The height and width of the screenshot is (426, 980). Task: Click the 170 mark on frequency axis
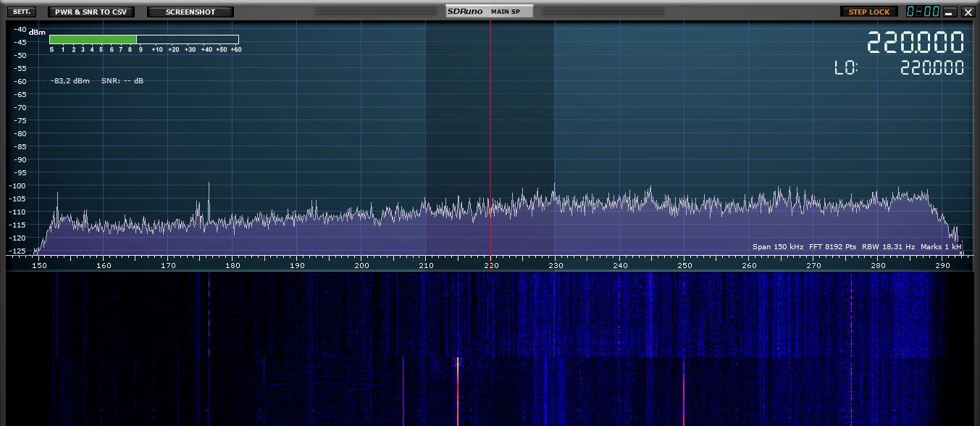click(x=169, y=265)
